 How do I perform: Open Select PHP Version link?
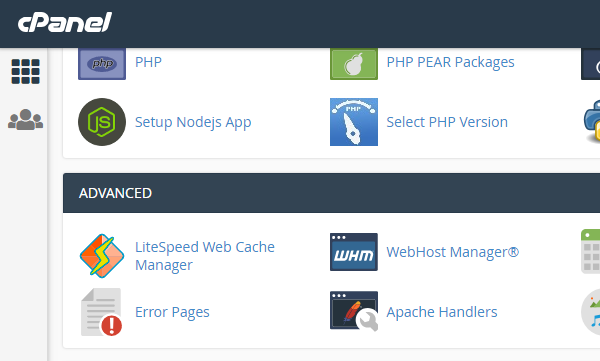click(447, 122)
